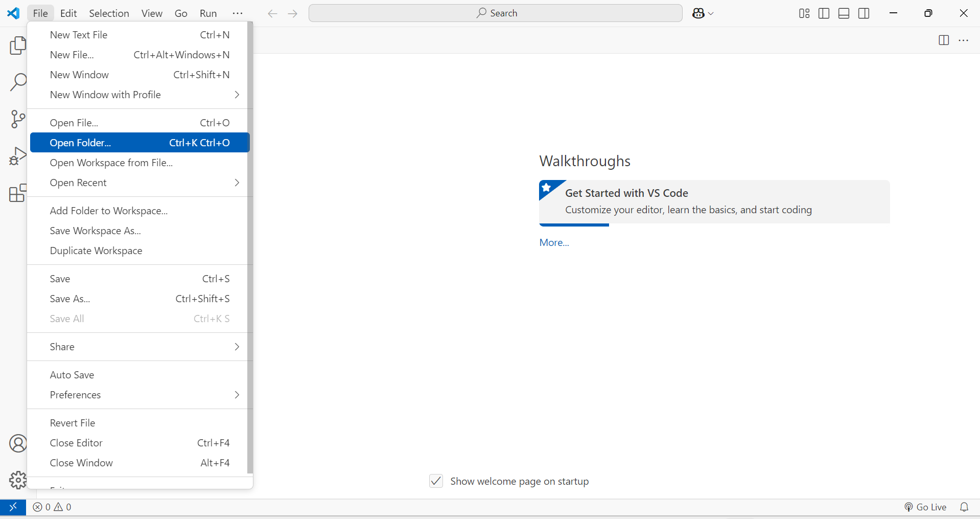
Task: Click the More... walkthroughs link
Action: 554,242
